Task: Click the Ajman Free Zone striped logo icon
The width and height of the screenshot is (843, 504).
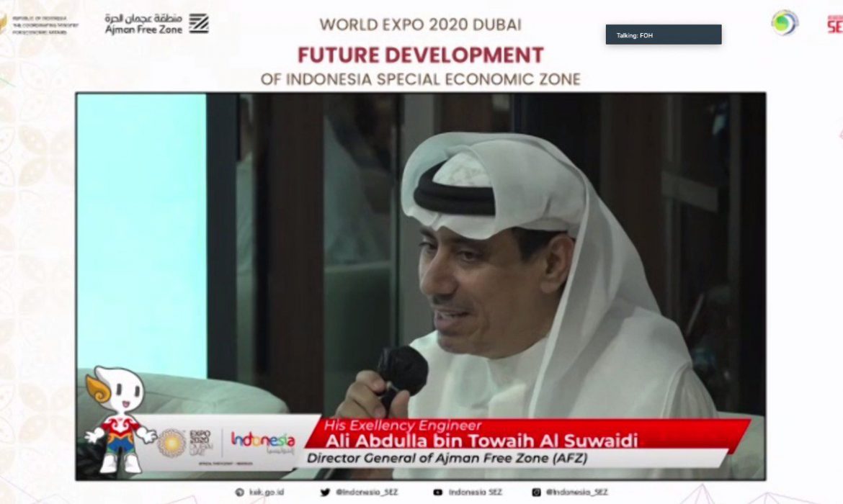Action: coord(199,23)
